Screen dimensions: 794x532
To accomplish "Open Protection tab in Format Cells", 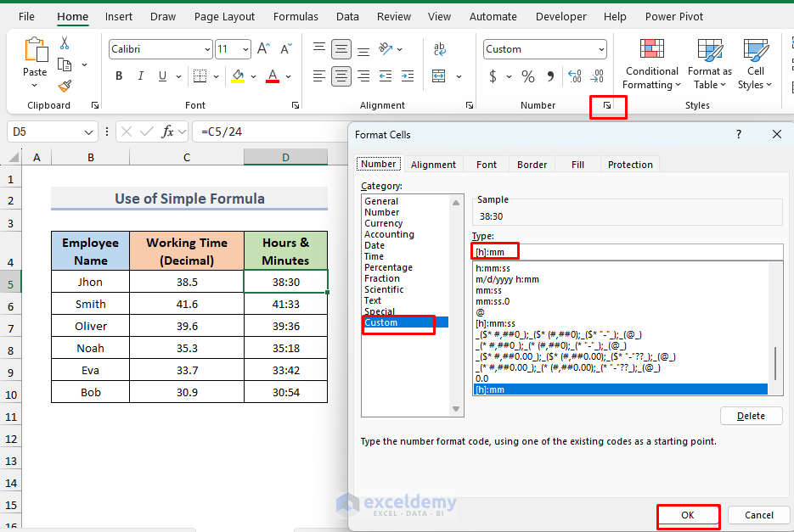I will (x=630, y=165).
